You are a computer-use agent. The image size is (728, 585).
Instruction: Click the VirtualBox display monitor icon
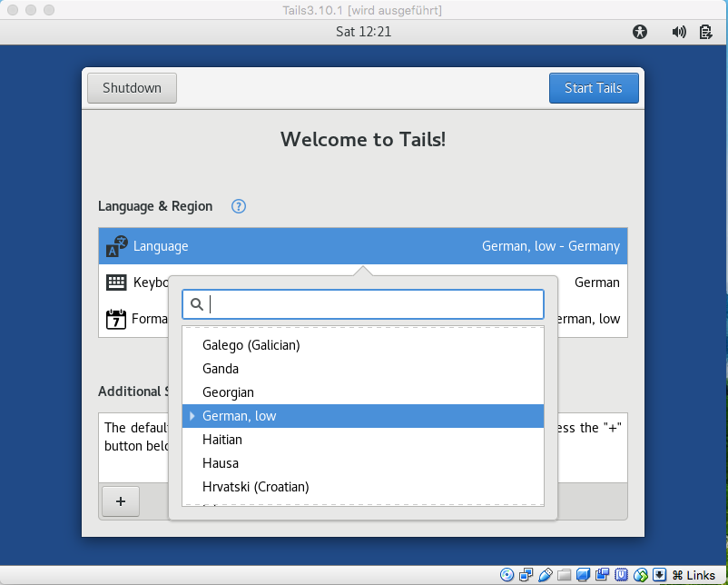click(x=583, y=575)
